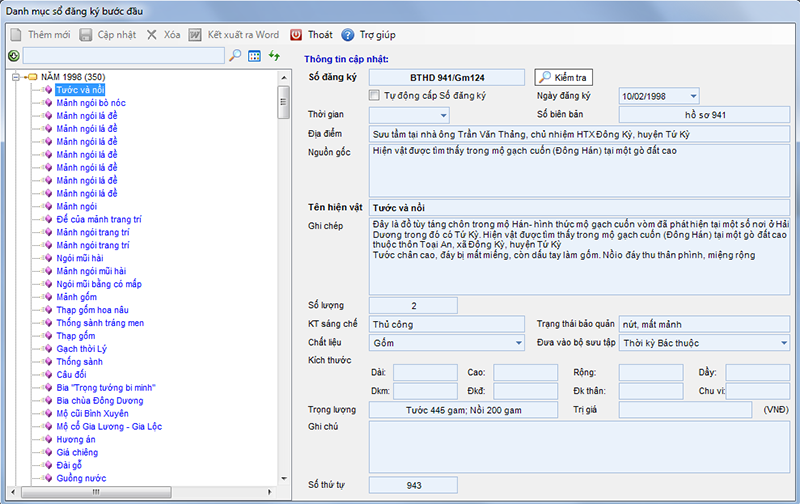Screen dimensions: 800x504
Task: Click the icon beside Mảnh ngói bò nóc
Action: (x=48, y=103)
